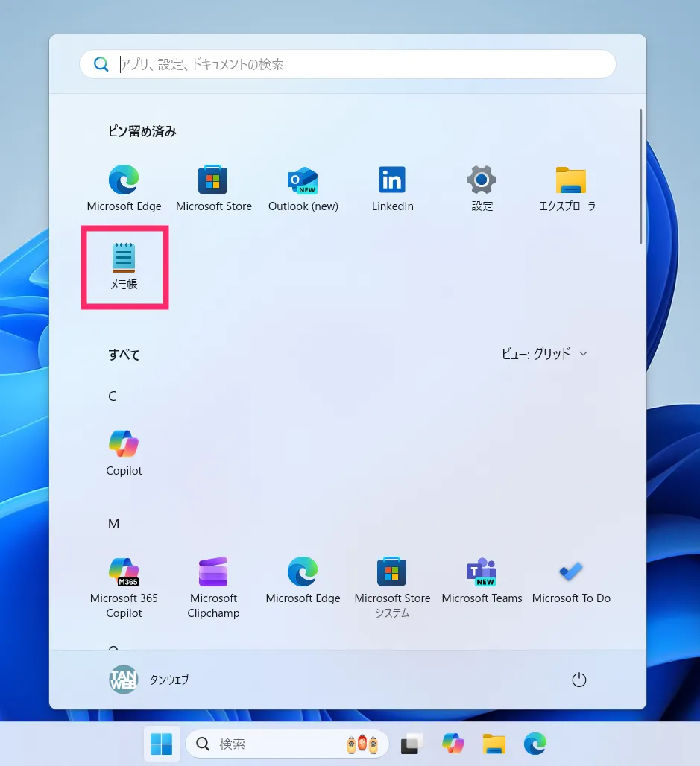Image resolution: width=700 pixels, height=766 pixels.
Task: Open エクスプローラー file explorer pinned icon
Action: [x=571, y=189]
